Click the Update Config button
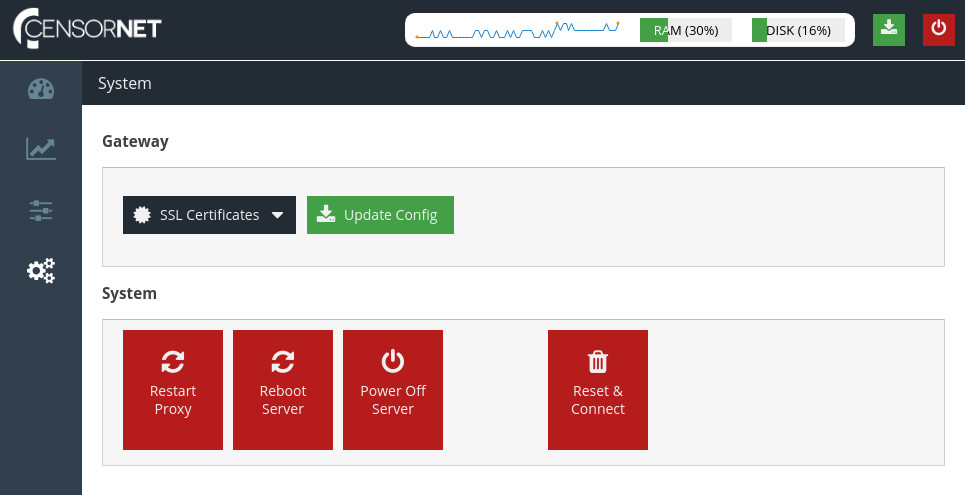The image size is (965, 495). (380, 215)
